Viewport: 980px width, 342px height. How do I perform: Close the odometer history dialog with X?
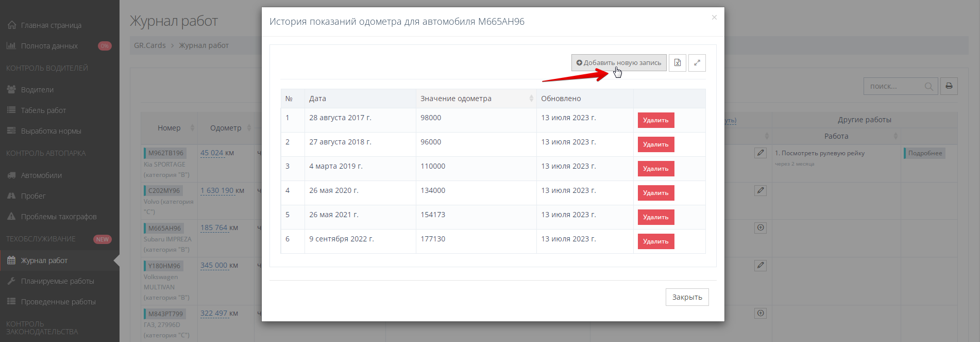click(x=714, y=18)
